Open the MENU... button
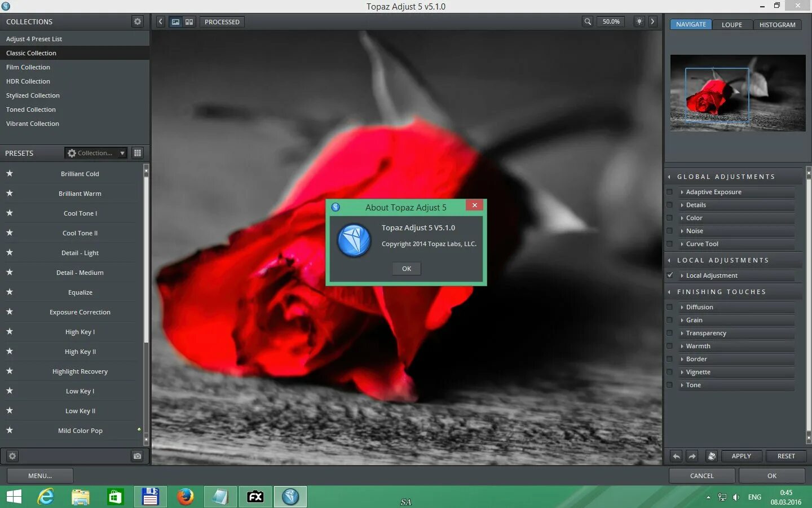This screenshot has width=812, height=508. (40, 476)
